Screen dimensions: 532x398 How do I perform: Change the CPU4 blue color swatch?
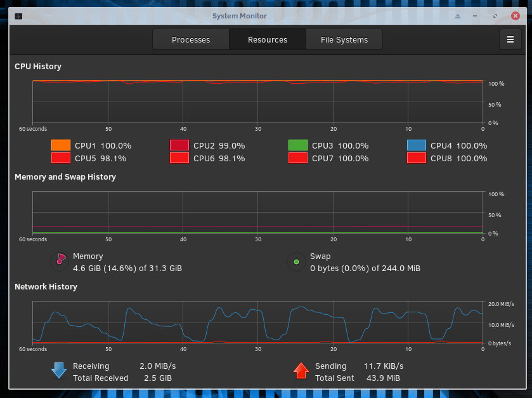click(417, 145)
